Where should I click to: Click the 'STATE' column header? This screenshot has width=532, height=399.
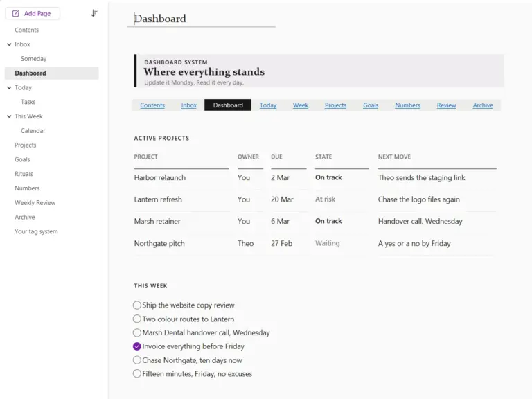[x=323, y=157]
